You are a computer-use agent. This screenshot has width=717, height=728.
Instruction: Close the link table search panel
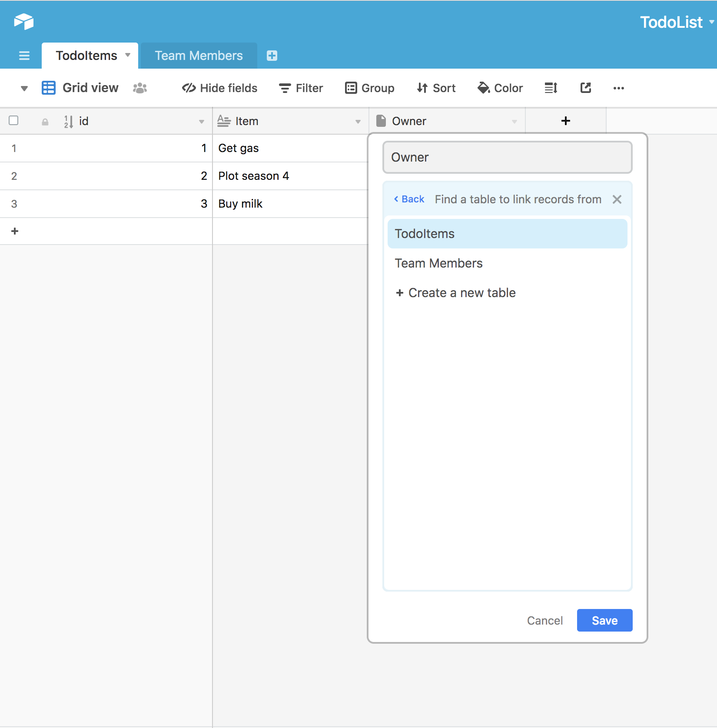(x=617, y=199)
